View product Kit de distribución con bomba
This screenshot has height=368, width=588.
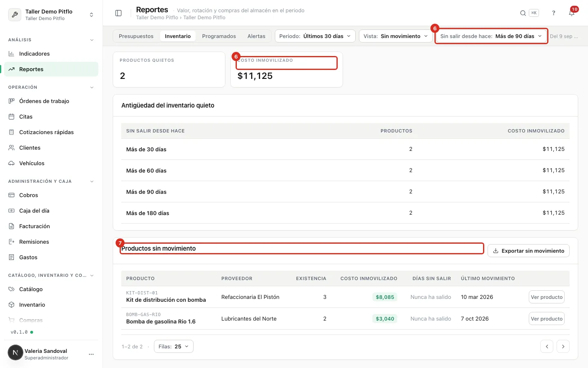click(x=547, y=297)
